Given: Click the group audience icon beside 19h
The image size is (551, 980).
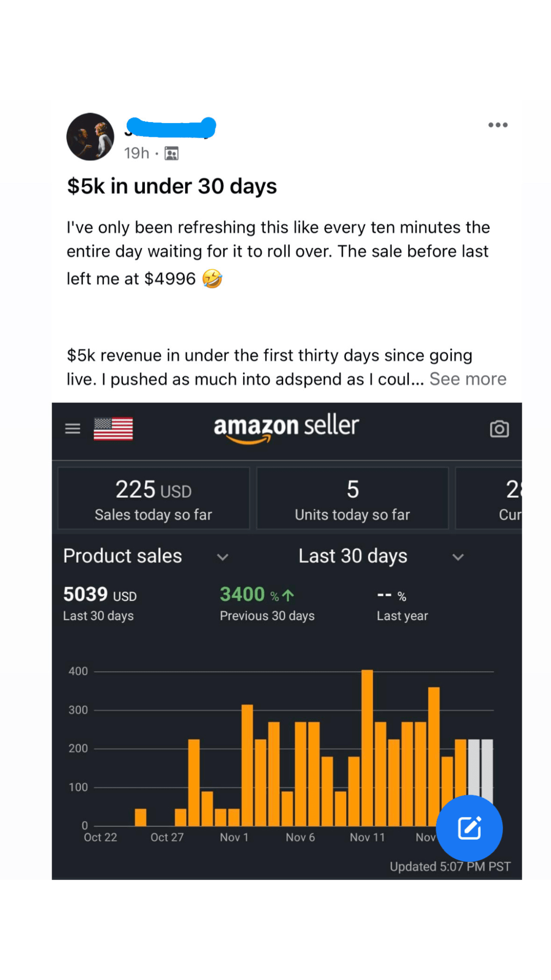Looking at the screenshot, I should point(171,153).
